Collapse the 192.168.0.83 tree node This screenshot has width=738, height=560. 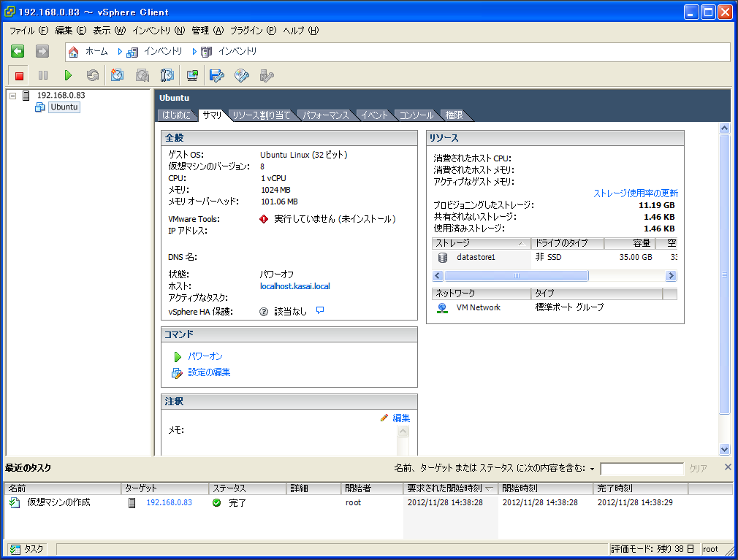(x=13, y=96)
